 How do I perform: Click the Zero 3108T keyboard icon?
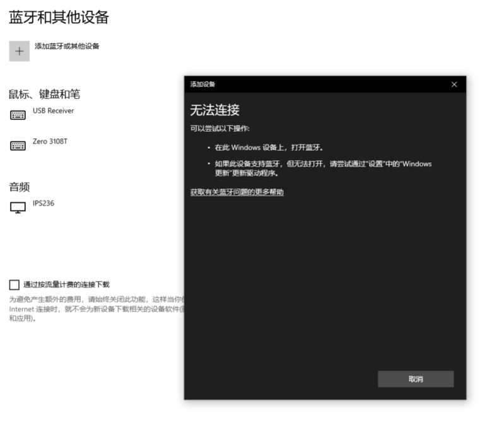coord(18,146)
